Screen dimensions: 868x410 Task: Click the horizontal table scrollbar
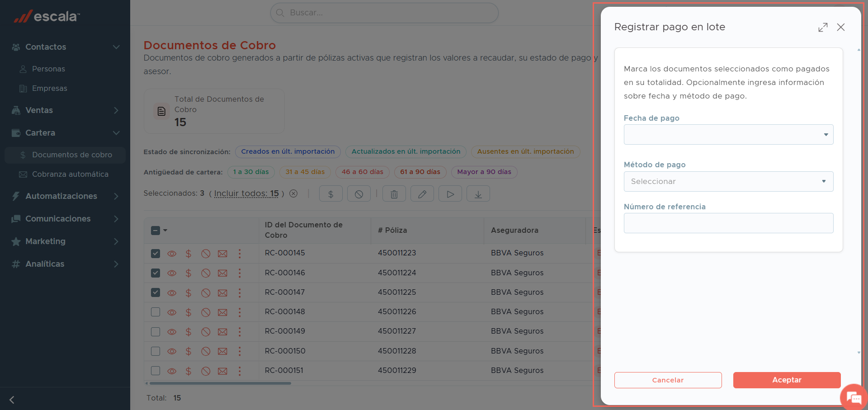coord(220,383)
